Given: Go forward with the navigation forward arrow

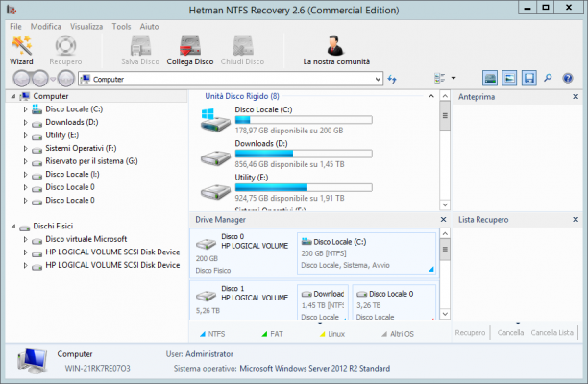Looking at the screenshot, I should (40, 79).
